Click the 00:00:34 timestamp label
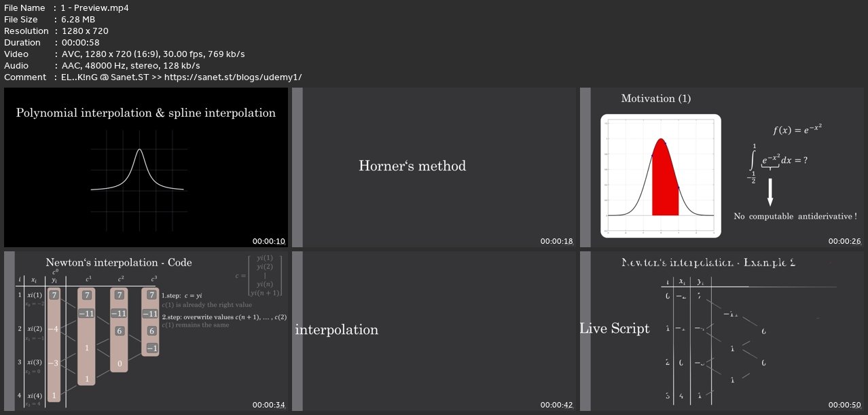The image size is (868, 415). click(x=268, y=405)
